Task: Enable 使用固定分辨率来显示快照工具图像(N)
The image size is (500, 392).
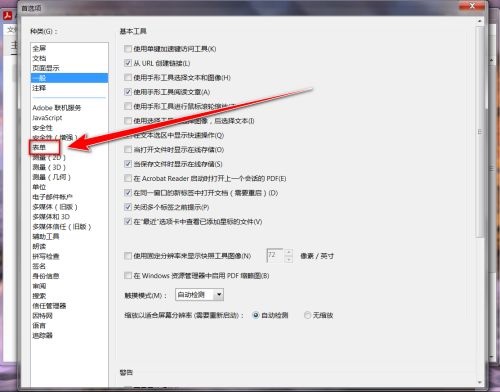Action: click(128, 256)
